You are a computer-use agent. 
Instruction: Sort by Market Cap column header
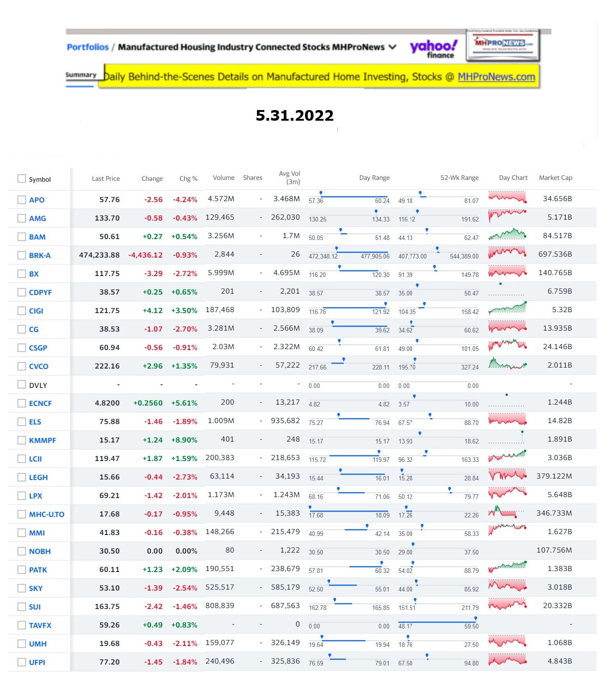[x=555, y=178]
